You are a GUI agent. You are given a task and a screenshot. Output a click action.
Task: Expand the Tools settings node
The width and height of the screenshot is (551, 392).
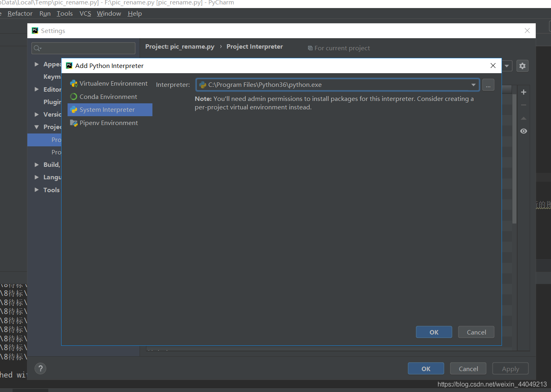pyautogui.click(x=37, y=189)
